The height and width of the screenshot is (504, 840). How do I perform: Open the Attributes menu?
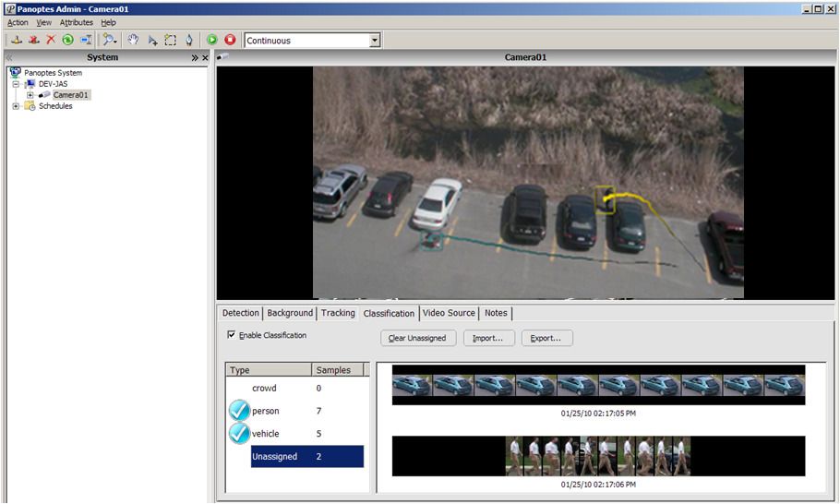coord(77,22)
